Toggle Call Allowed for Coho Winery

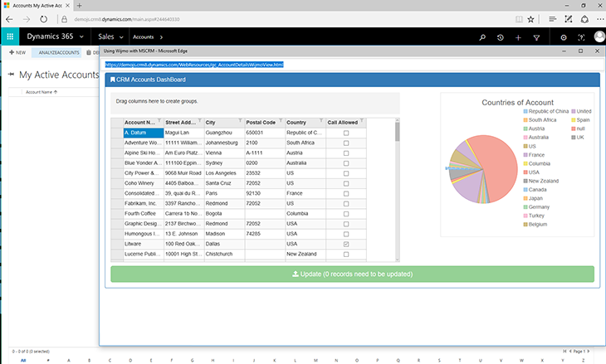coord(346,183)
